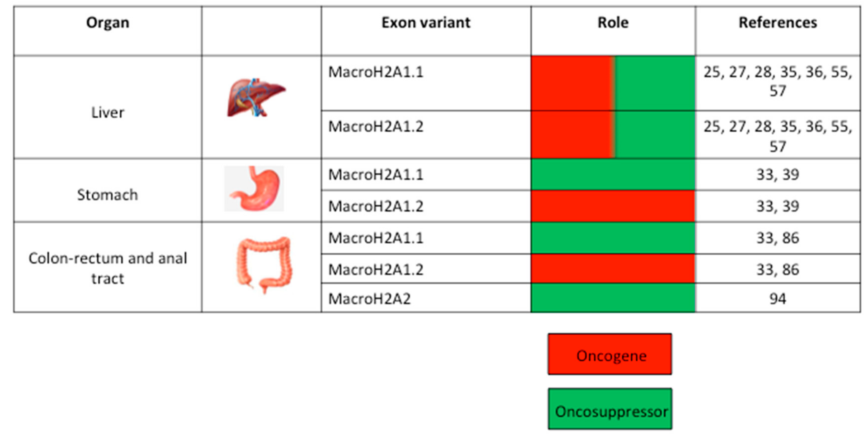Click the Liver MacroH2A1.1 exon variant cell
Viewport: 868px width, 443px height.
[x=375, y=72]
